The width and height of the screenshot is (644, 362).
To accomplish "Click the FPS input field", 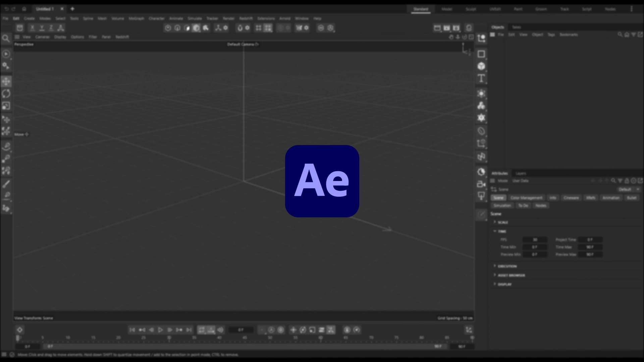I will [535, 240].
